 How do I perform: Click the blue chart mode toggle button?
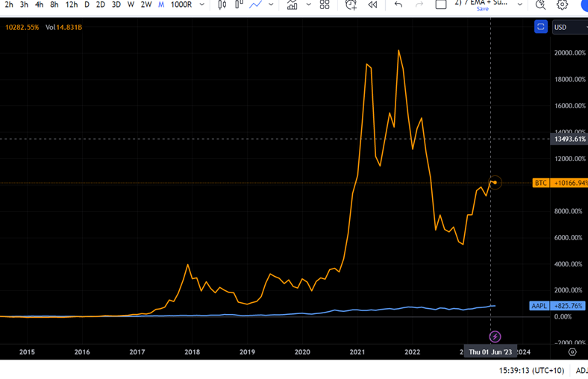541,27
